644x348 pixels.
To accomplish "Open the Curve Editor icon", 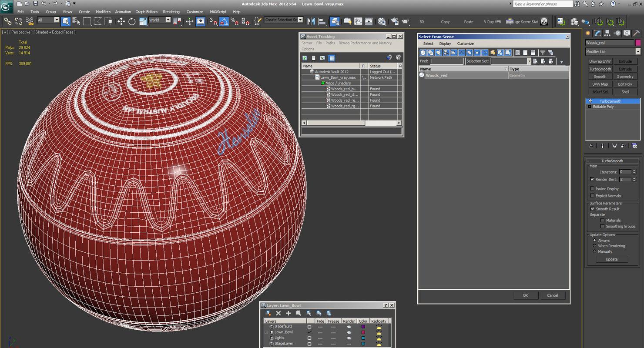I will tap(358, 21).
